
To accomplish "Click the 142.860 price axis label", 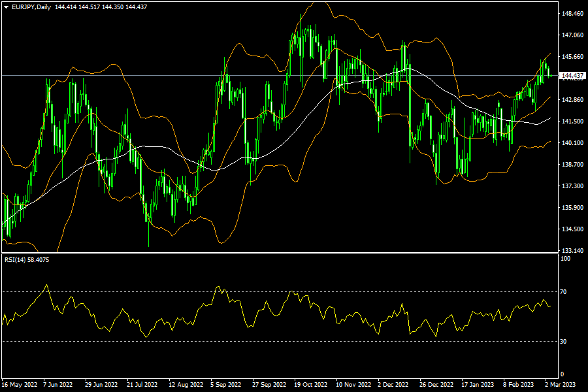I will pyautogui.click(x=572, y=100).
